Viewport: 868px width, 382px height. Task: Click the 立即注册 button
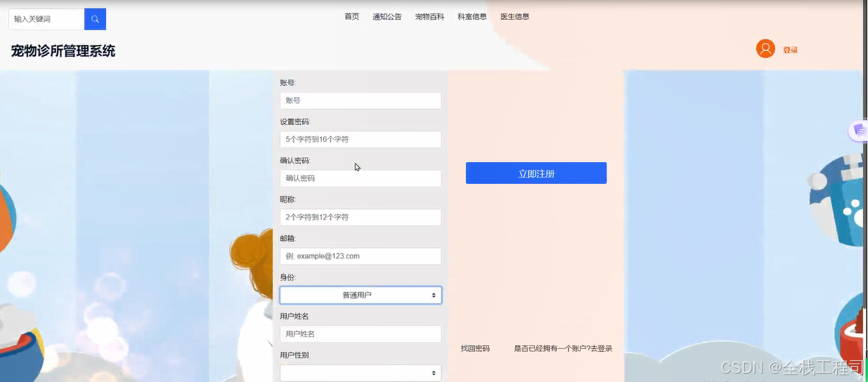pyautogui.click(x=536, y=173)
